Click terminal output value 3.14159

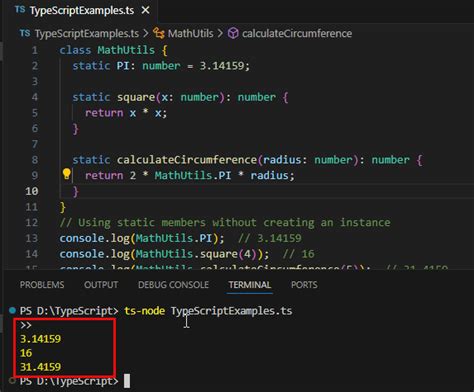pos(40,339)
